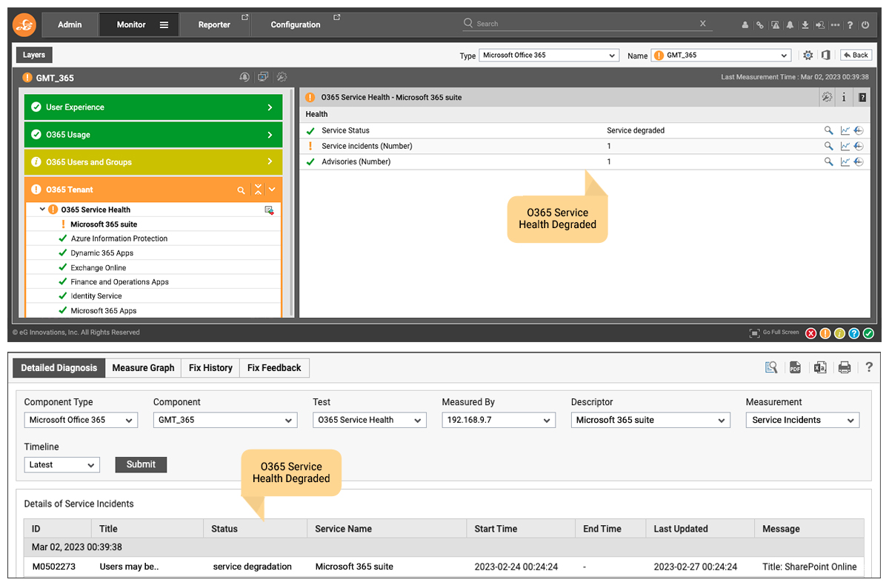Click the info icon in Service Health header

pos(845,97)
